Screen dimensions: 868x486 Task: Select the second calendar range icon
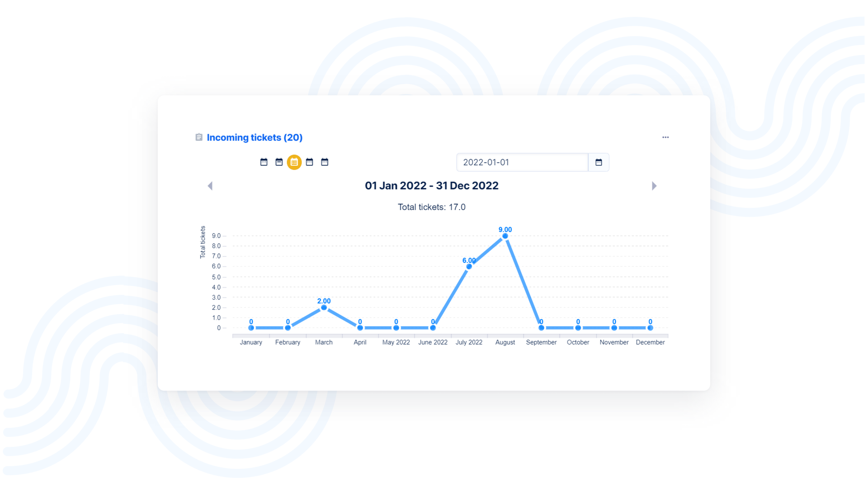pos(279,162)
